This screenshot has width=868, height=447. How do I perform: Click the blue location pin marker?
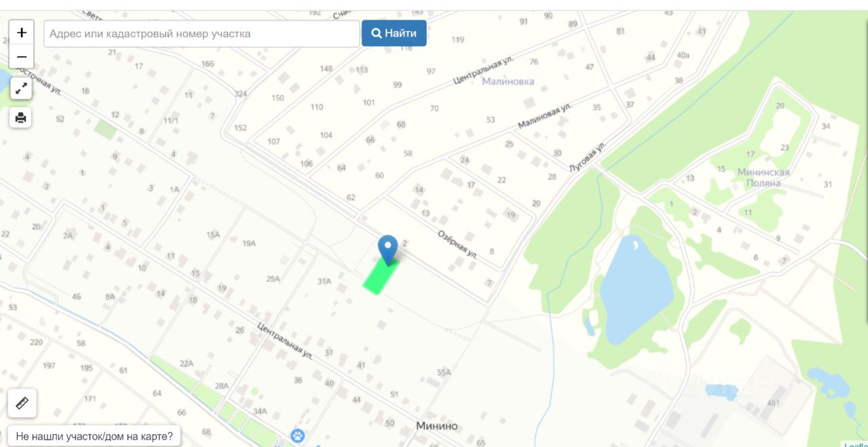point(388,249)
